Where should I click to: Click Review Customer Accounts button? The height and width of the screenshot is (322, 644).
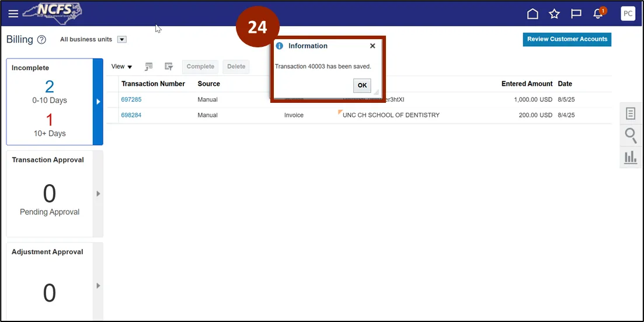567,39
